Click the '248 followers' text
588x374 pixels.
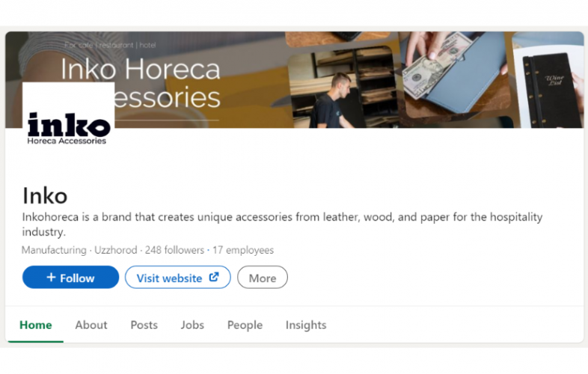[x=174, y=250]
